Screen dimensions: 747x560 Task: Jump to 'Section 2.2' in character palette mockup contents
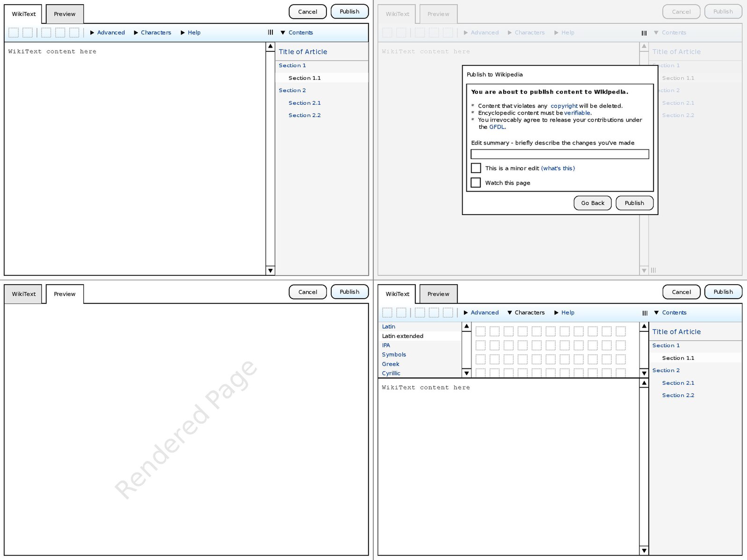678,395
